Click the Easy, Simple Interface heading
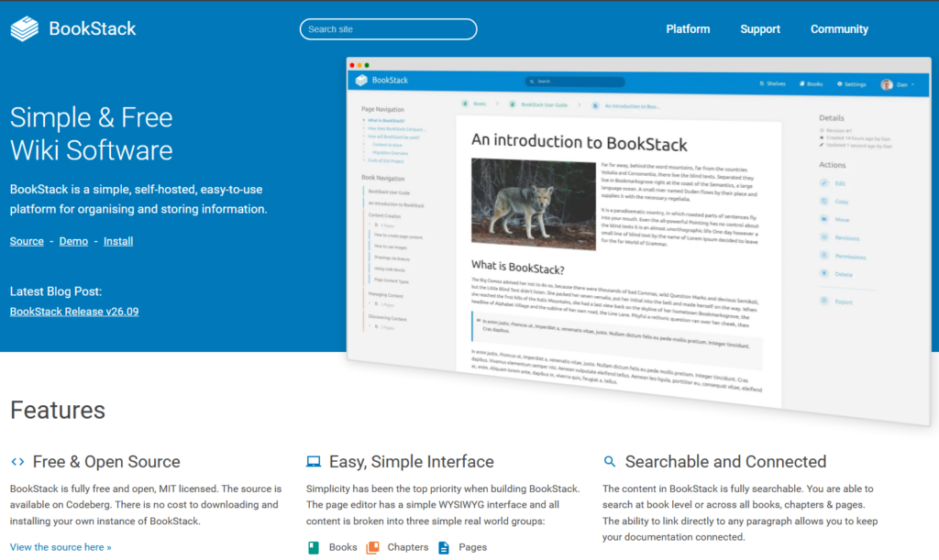Image resolution: width=939 pixels, height=560 pixels. 412,462
